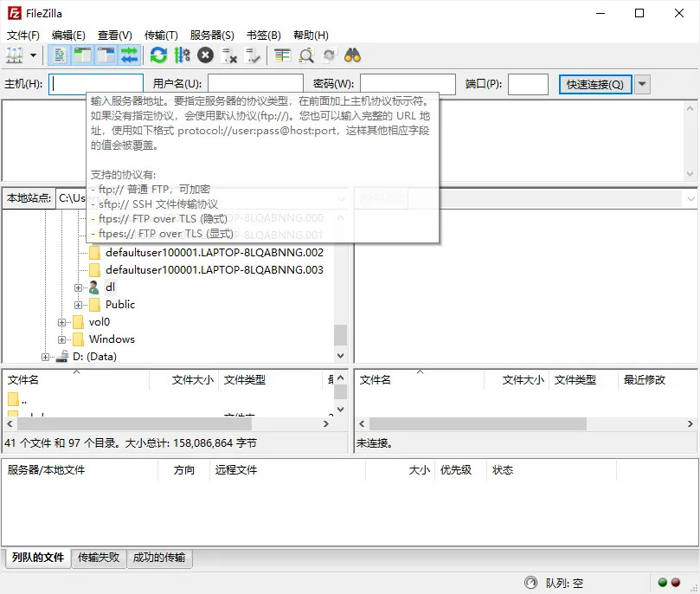Click local tree vertical scrollbar thumb

[341, 335]
